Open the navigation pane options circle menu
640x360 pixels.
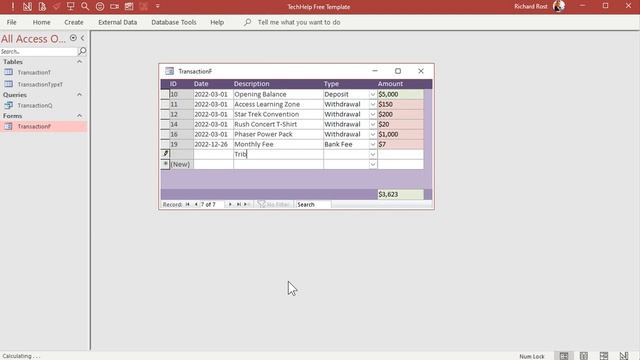click(73, 38)
